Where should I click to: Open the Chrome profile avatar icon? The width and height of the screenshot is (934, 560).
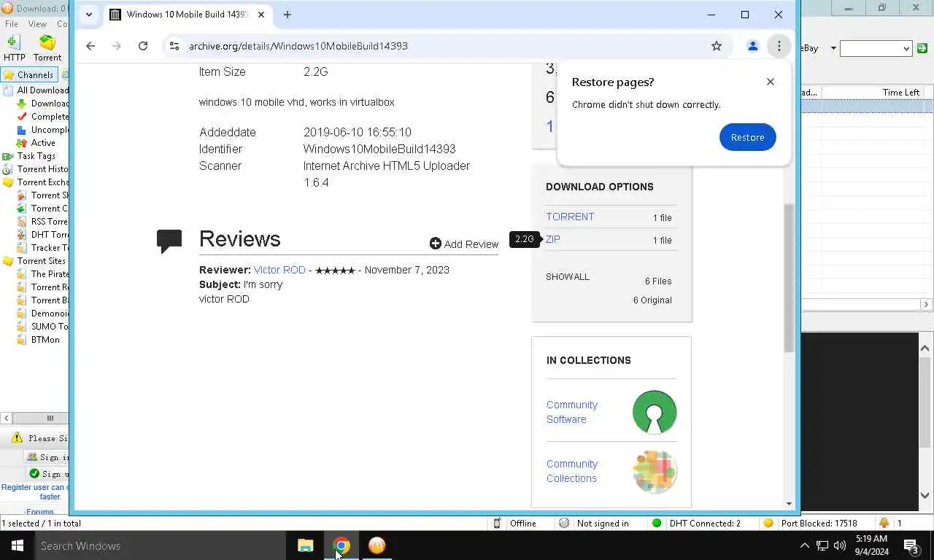click(x=752, y=46)
